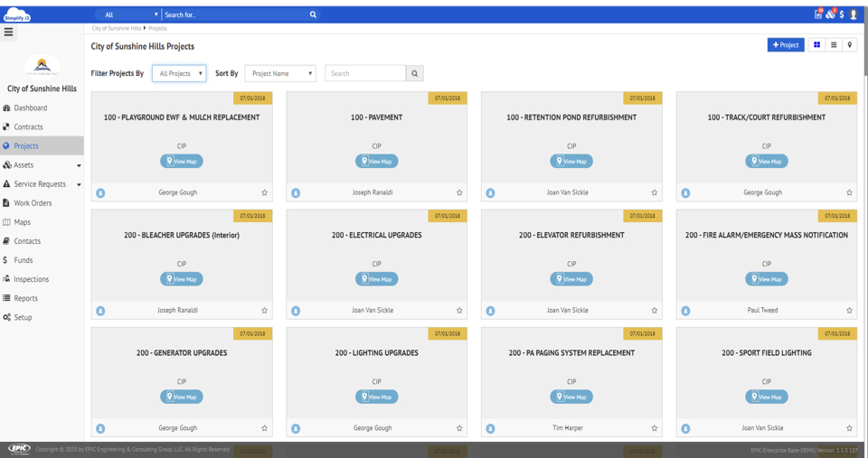This screenshot has width=868, height=458.
Task: Switch to grid view layout
Action: pos(817,45)
